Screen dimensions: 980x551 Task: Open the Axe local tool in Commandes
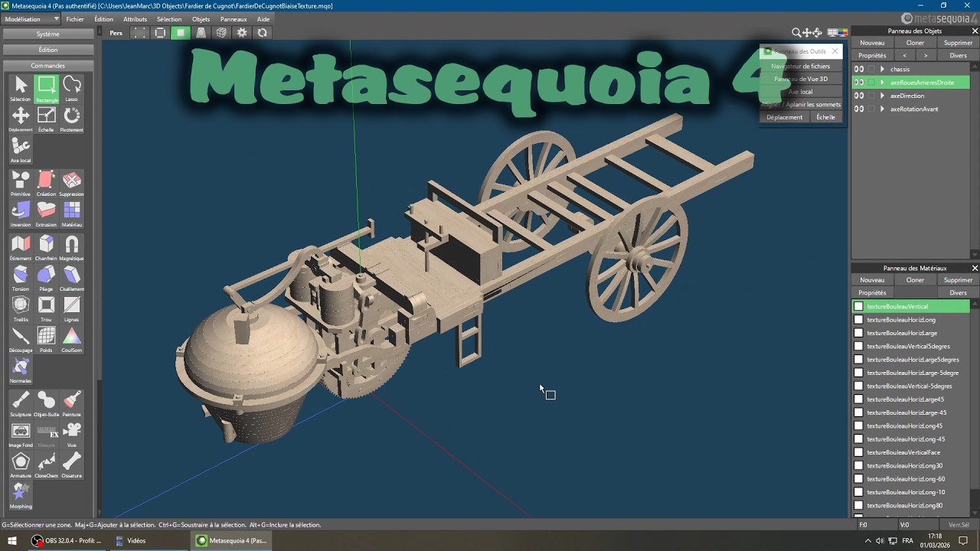coord(21,150)
